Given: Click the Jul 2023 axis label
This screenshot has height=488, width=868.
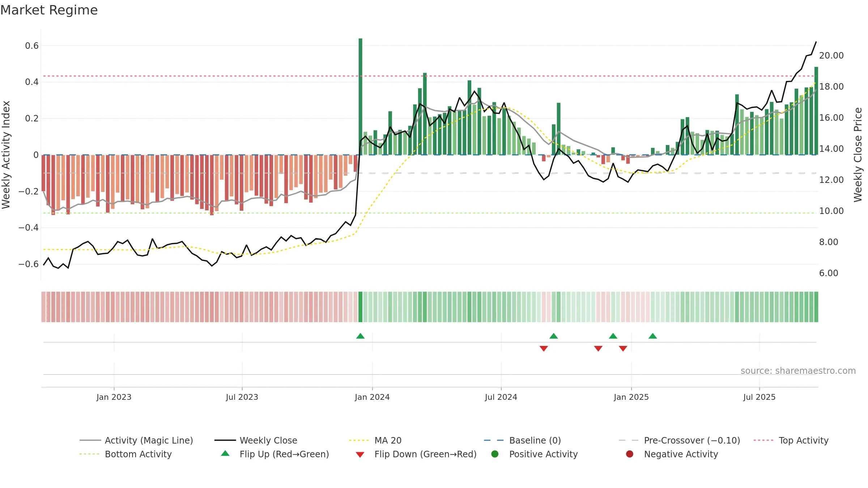Looking at the screenshot, I should tap(242, 397).
